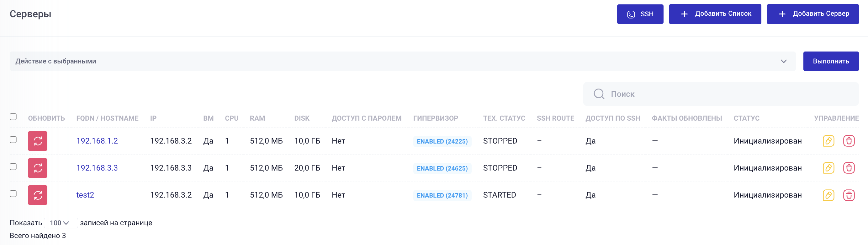Refresh the 192.168.3.3 server row
The height and width of the screenshot is (245, 868).
[37, 168]
